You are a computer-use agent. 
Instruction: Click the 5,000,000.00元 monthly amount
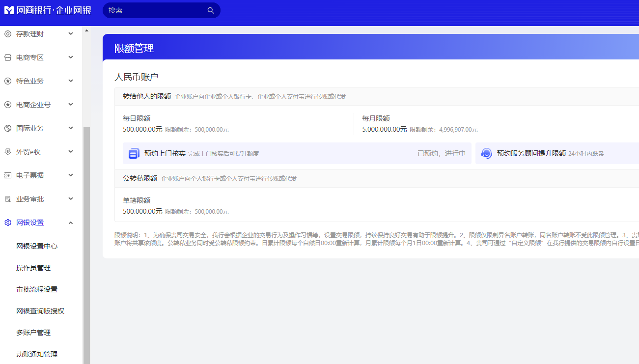(x=385, y=129)
